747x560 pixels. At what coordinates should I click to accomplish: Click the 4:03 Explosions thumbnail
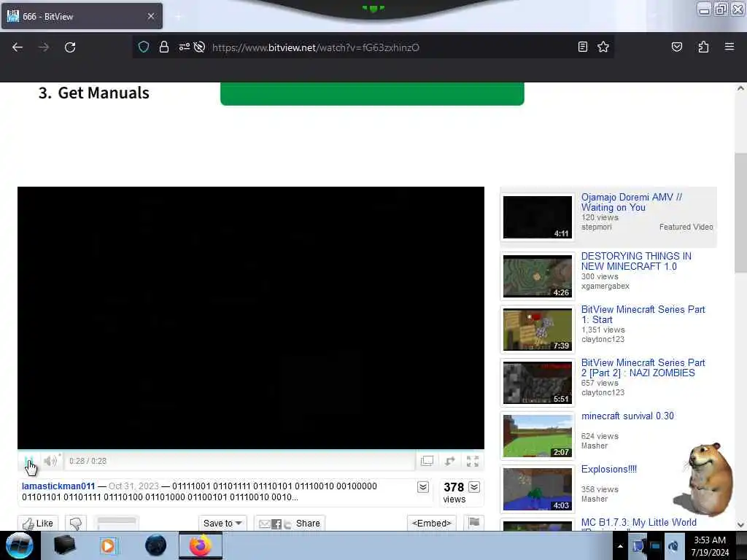click(538, 489)
